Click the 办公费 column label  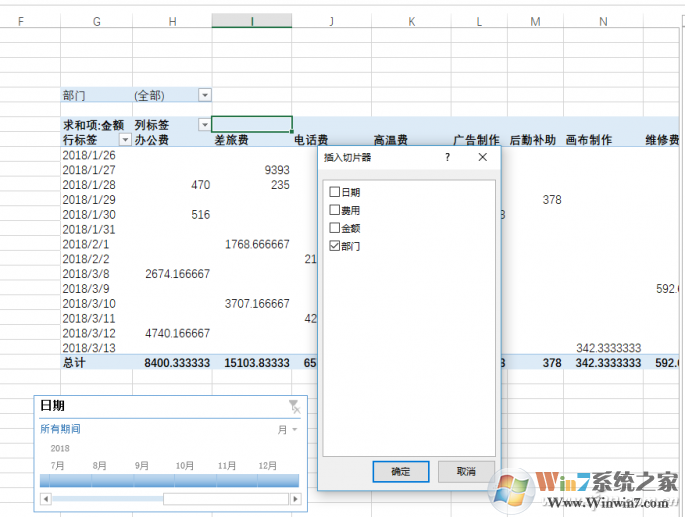click(151, 140)
